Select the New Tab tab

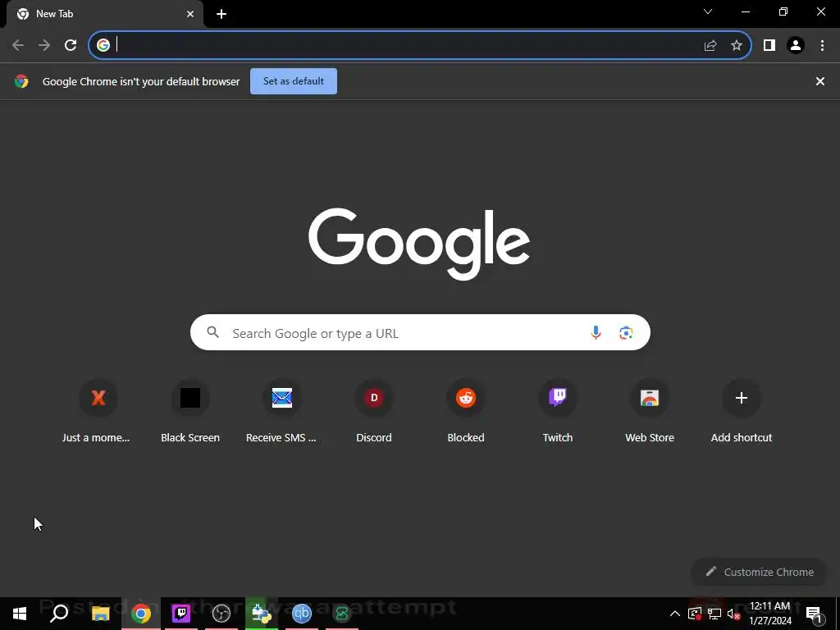(104, 14)
